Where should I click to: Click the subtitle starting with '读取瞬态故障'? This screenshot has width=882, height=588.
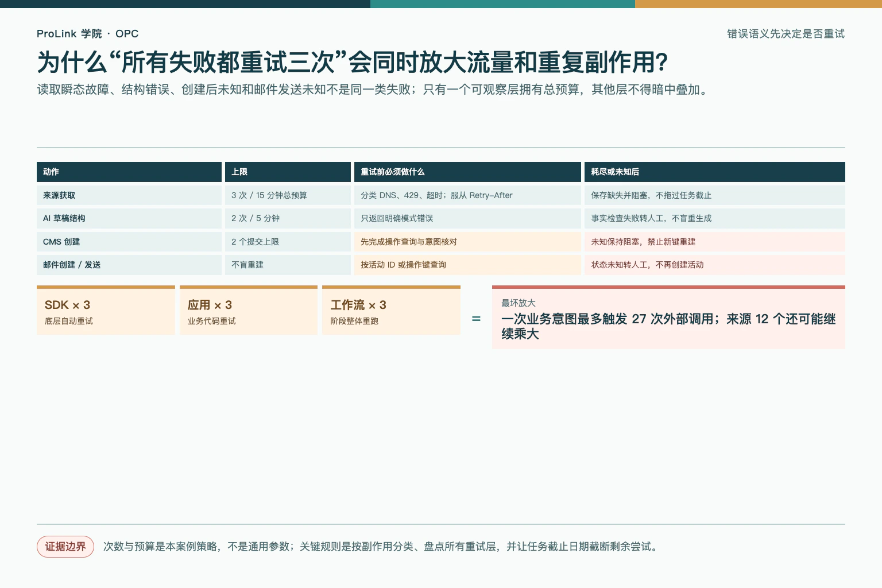tap(374, 90)
